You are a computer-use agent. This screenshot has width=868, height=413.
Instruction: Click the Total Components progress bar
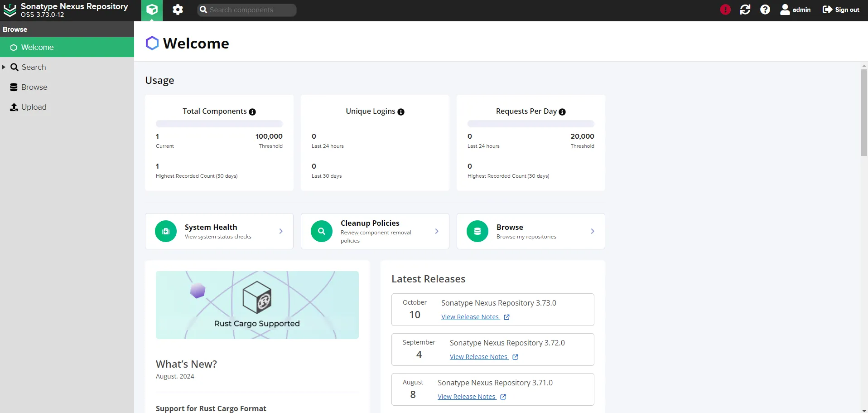pyautogui.click(x=219, y=124)
